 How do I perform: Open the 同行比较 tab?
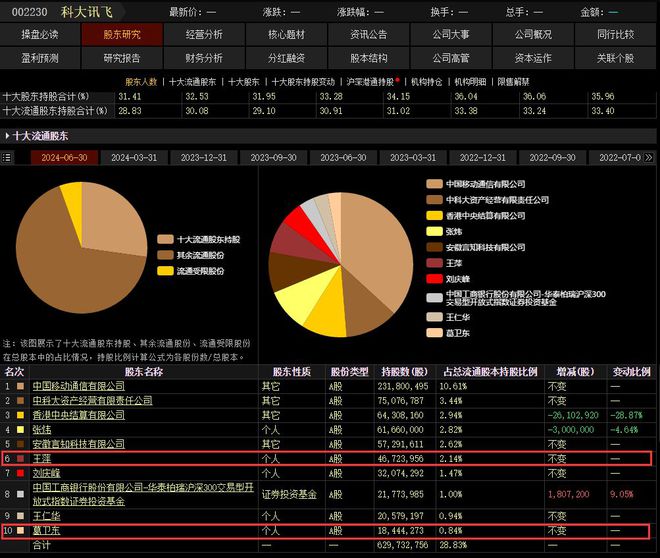(615, 34)
